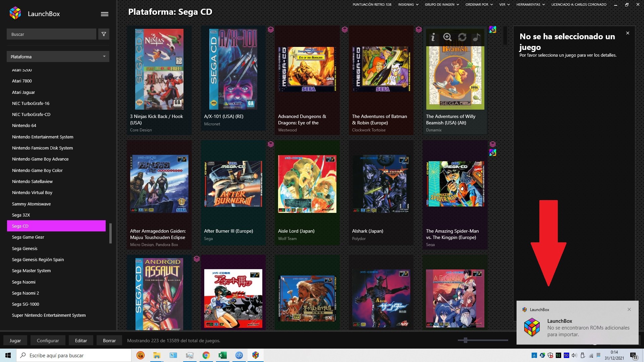The image size is (644, 362).
Task: Select Sega Genesis Región Spain platform
Action: [x=56, y=259]
